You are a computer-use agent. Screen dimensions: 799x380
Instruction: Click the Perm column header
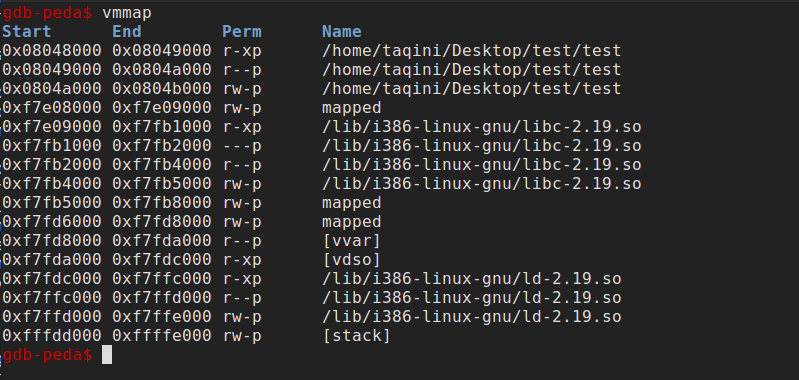click(x=242, y=32)
